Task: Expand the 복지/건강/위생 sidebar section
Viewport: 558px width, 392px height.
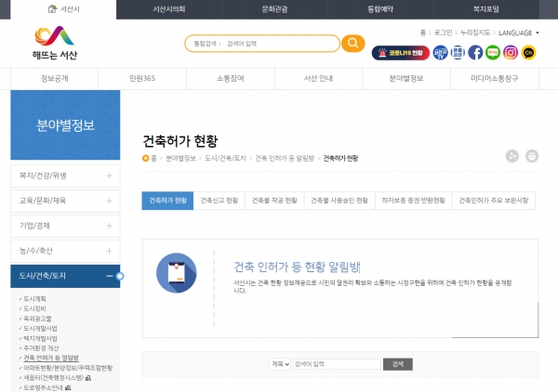Action: 64,175
